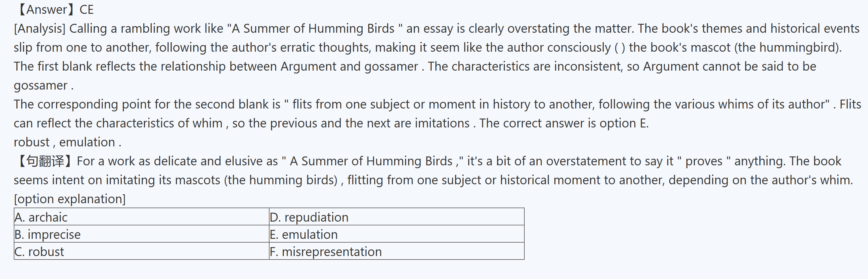This screenshot has height=279, width=868.
Task: Select the "B. imprecise" option cell
Action: point(142,234)
